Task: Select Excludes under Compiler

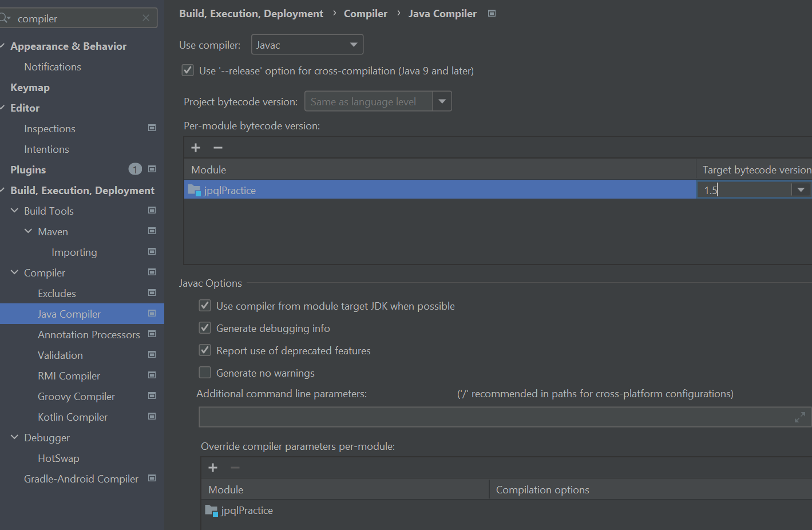Action: [57, 294]
